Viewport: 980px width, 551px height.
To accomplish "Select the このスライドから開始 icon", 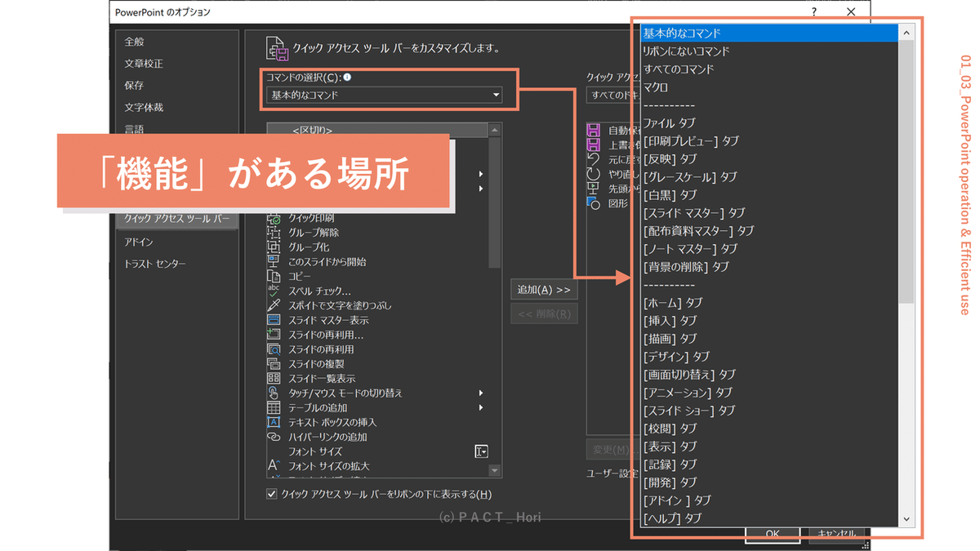I will click(274, 262).
